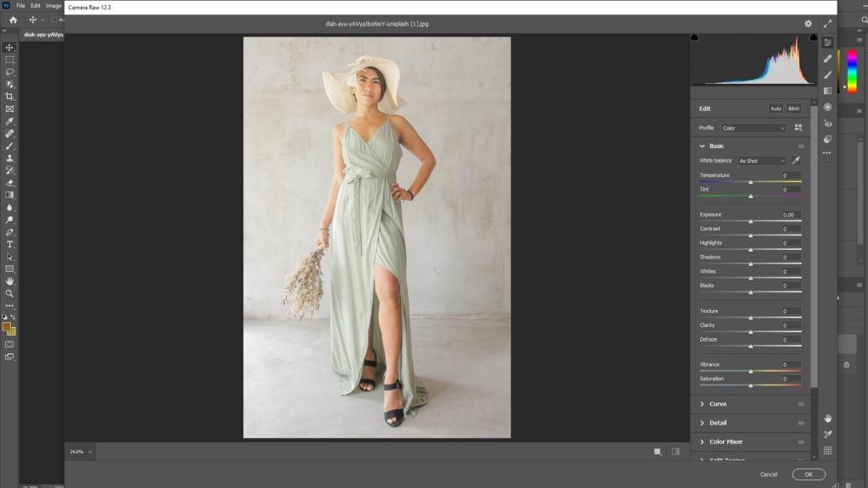Click the foreground color swatch
Viewport: 868px width, 488px height.
pyautogui.click(x=6, y=327)
